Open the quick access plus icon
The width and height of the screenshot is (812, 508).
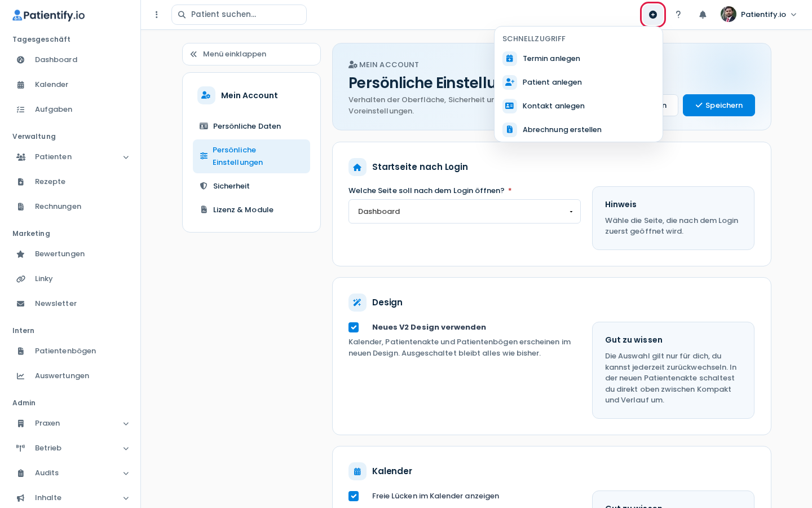click(653, 15)
